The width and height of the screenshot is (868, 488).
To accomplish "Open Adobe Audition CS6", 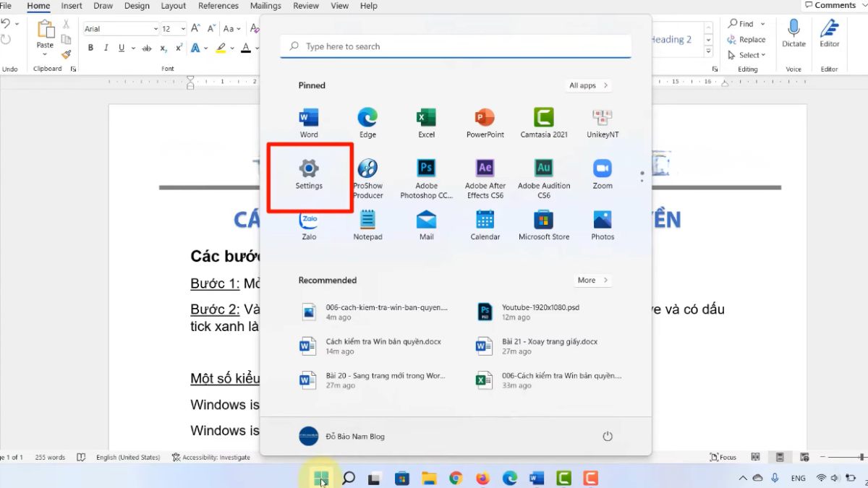I will click(544, 179).
